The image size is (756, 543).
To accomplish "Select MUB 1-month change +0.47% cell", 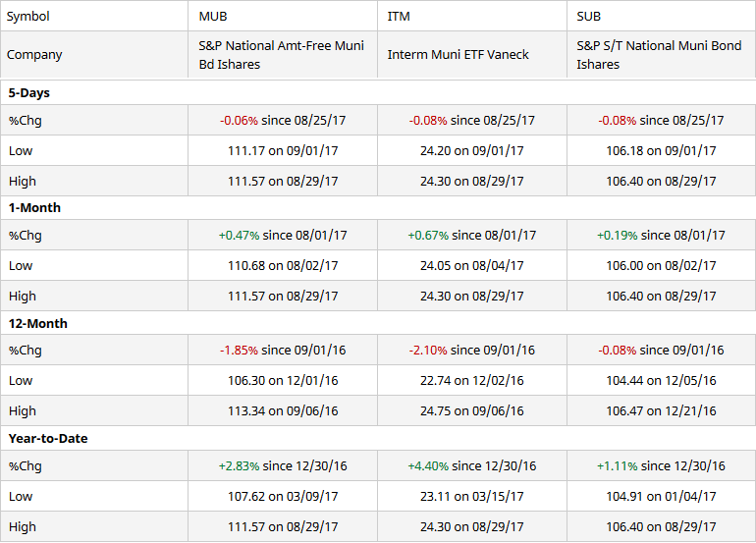I will [283, 235].
